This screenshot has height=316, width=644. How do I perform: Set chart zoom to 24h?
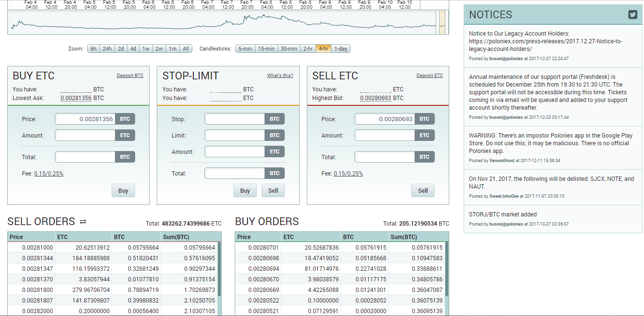click(x=107, y=49)
